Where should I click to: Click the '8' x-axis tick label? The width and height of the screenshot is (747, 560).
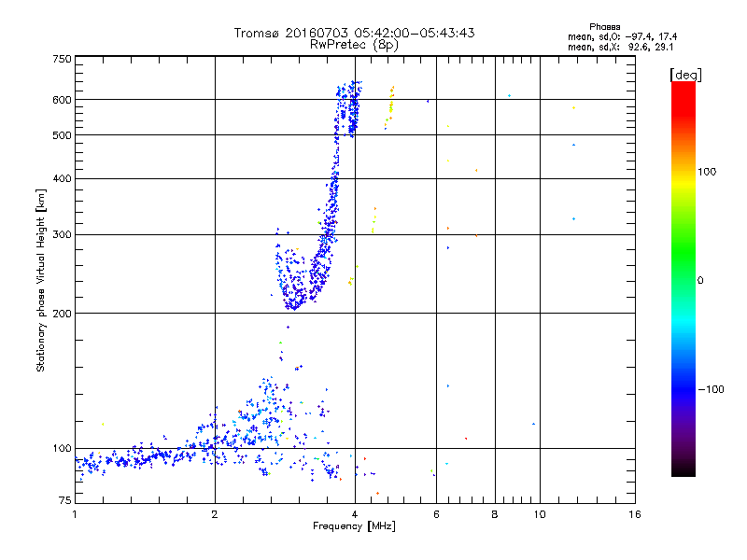[495, 514]
